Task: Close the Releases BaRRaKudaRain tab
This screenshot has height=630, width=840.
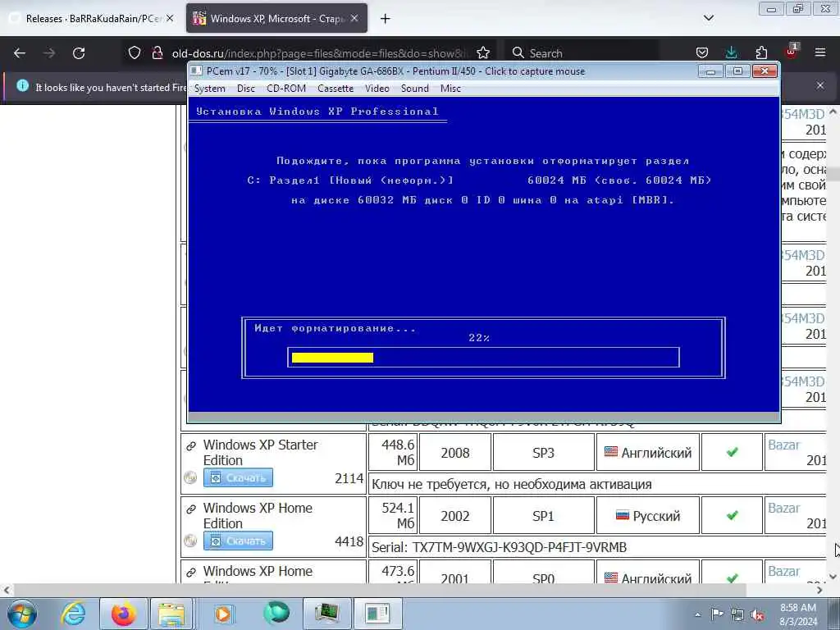Action: click(x=170, y=18)
